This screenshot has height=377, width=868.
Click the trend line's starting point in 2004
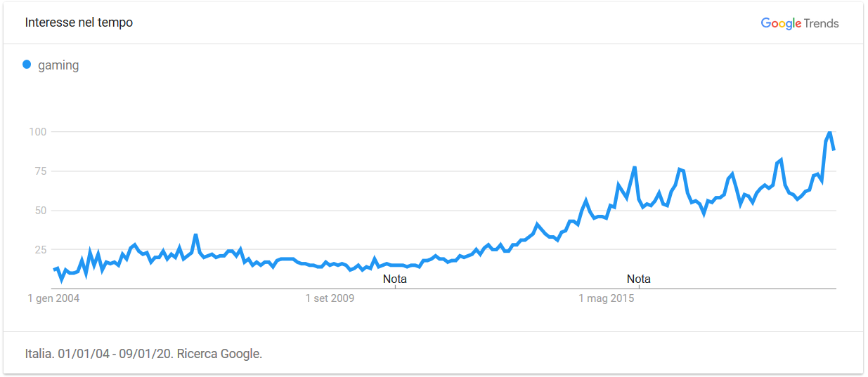tap(54, 270)
